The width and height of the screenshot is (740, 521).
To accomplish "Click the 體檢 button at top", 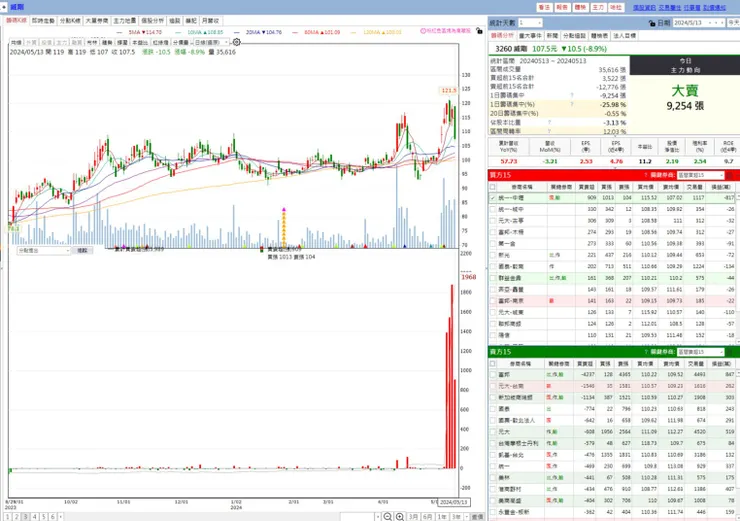I will pos(580,7).
